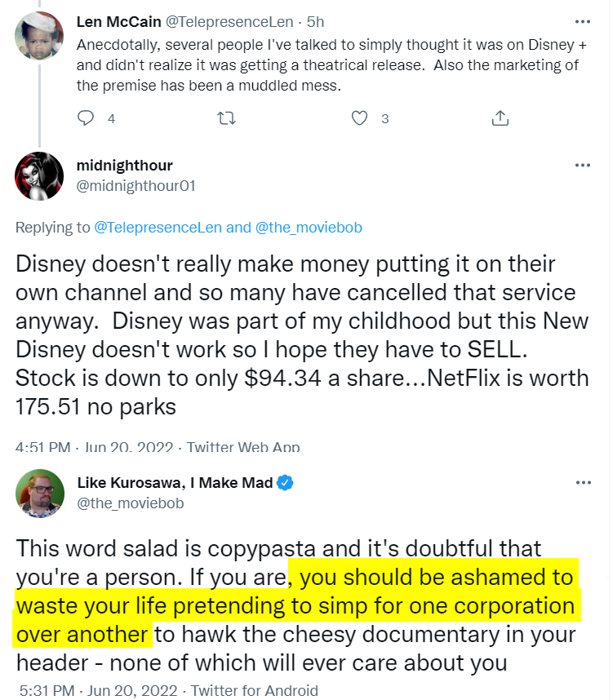The width and height of the screenshot is (613, 700).
Task: Open more options on the_moviebob's tweet
Action: pos(582,482)
